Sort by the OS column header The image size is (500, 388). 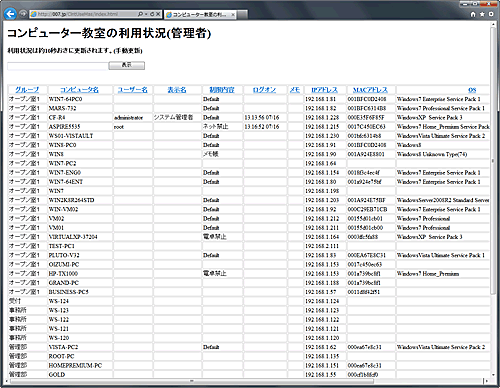[472, 90]
